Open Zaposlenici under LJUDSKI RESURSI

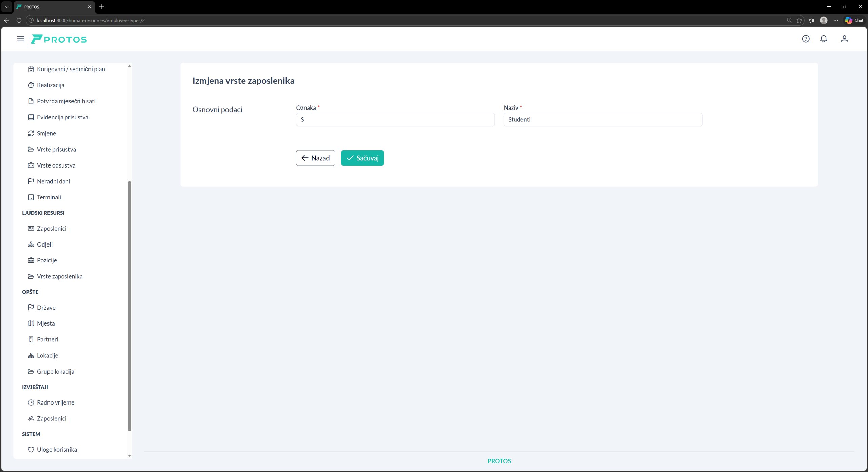tap(52, 228)
